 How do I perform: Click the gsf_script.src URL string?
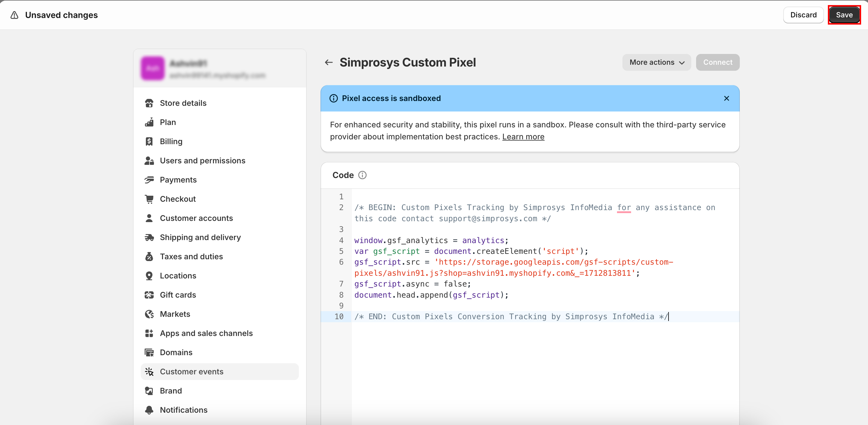514,267
